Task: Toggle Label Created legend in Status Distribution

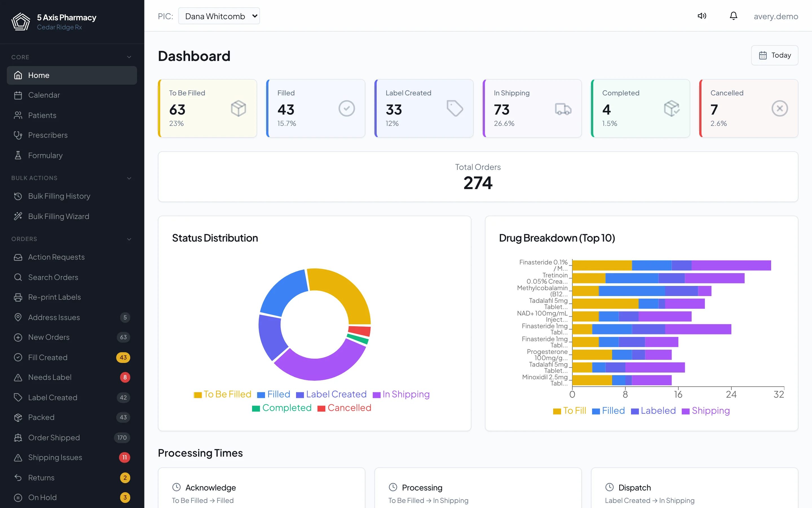Action: coord(331,394)
